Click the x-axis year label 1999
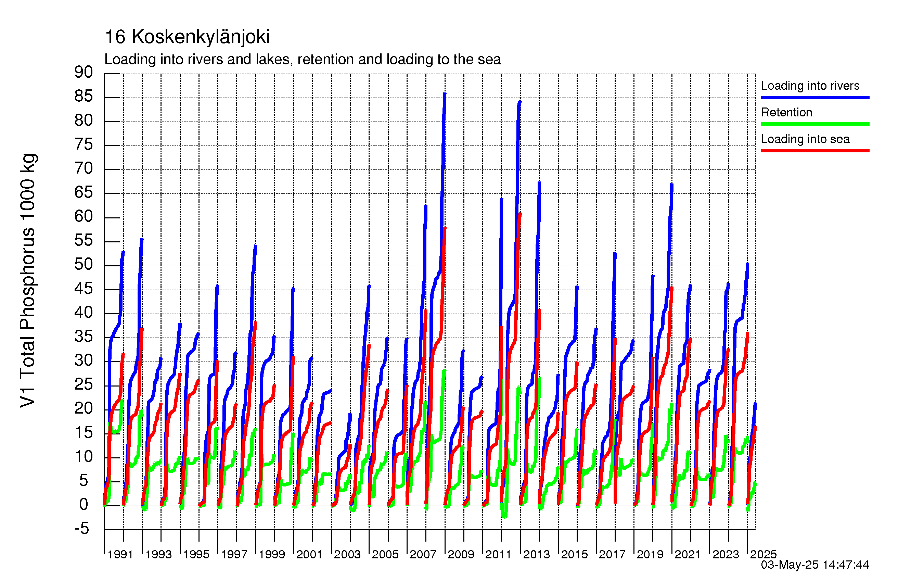 coord(272,554)
